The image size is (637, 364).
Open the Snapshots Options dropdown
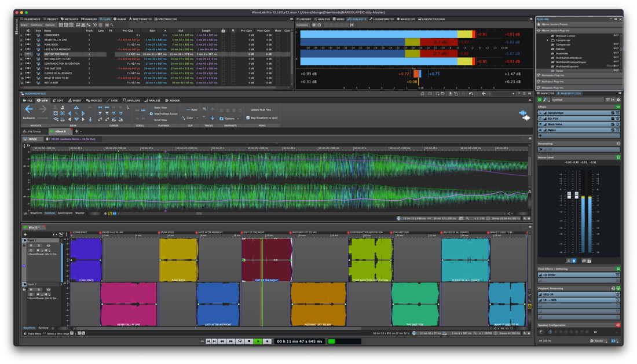(229, 119)
